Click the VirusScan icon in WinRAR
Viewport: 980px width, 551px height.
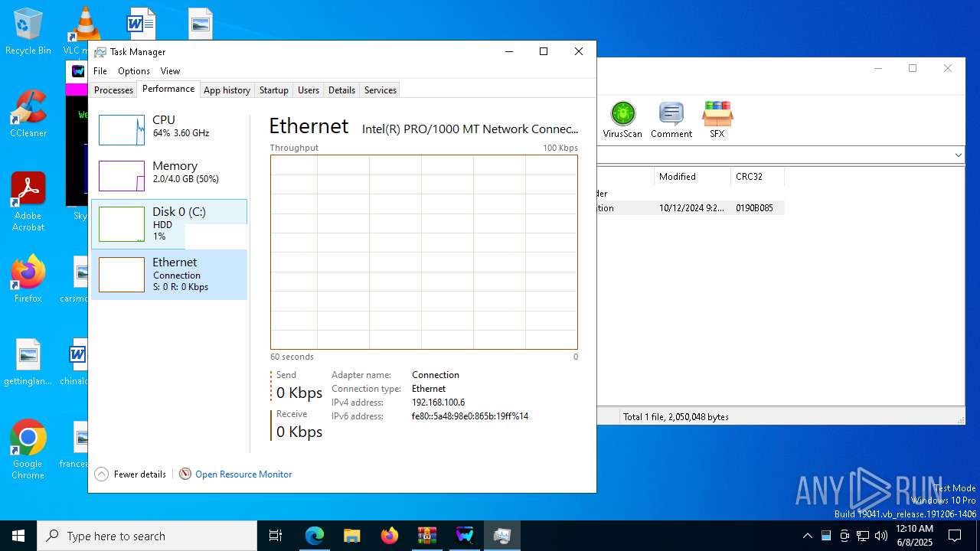click(x=622, y=120)
